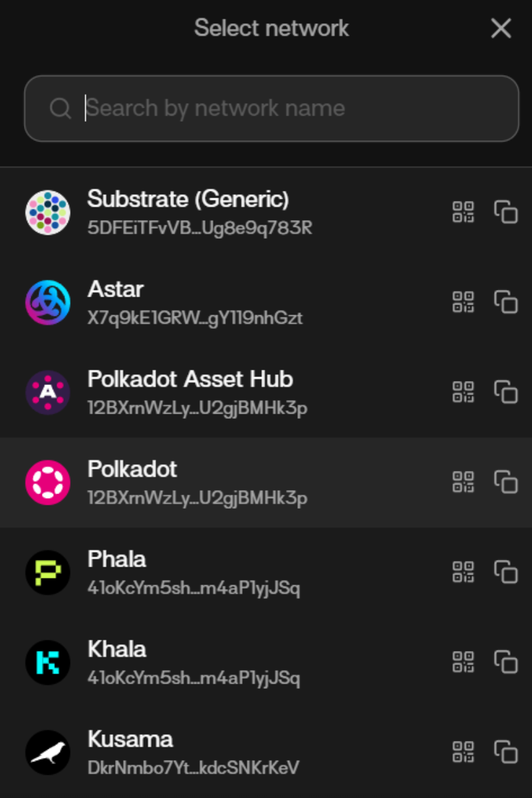Close the Select network dialog

501,28
